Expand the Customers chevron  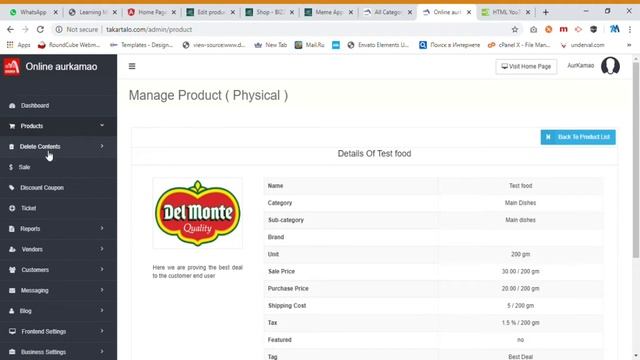point(102,269)
